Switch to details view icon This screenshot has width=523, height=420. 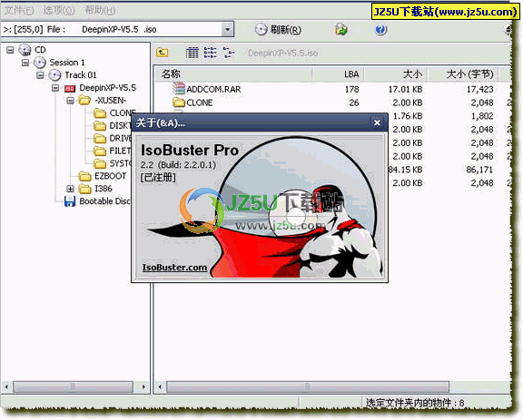[x=192, y=53]
